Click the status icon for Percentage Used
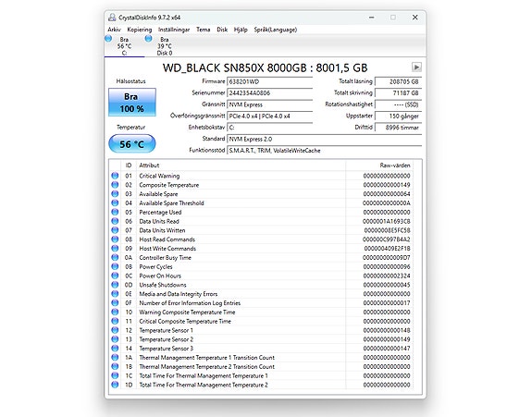Viewport: 532px width, 417px height. pyautogui.click(x=115, y=212)
